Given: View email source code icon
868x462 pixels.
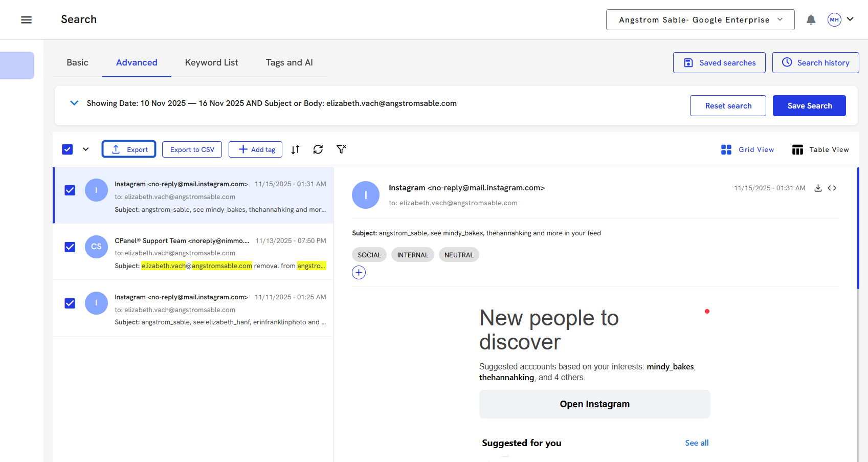Looking at the screenshot, I should (x=832, y=188).
